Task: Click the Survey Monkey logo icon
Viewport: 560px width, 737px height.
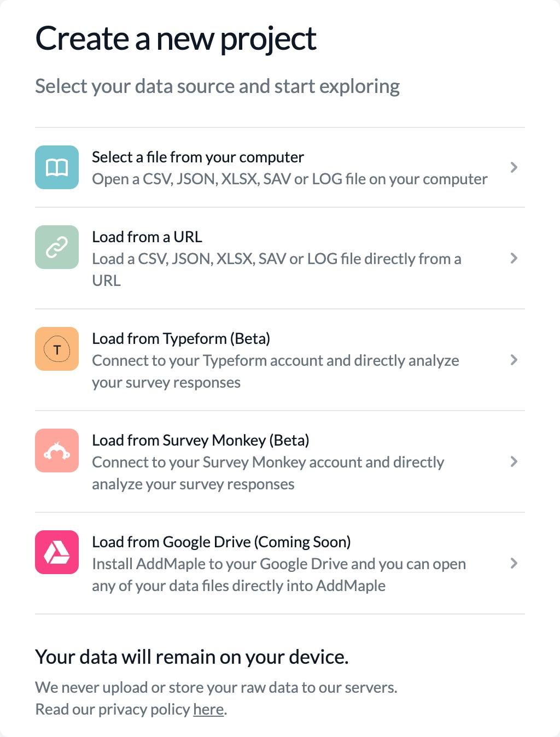Action: 57,451
